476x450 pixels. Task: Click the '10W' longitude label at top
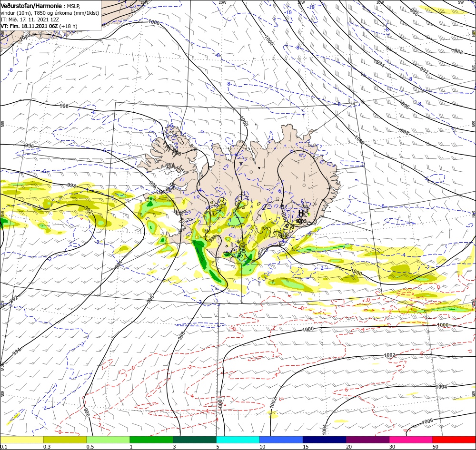380,2
